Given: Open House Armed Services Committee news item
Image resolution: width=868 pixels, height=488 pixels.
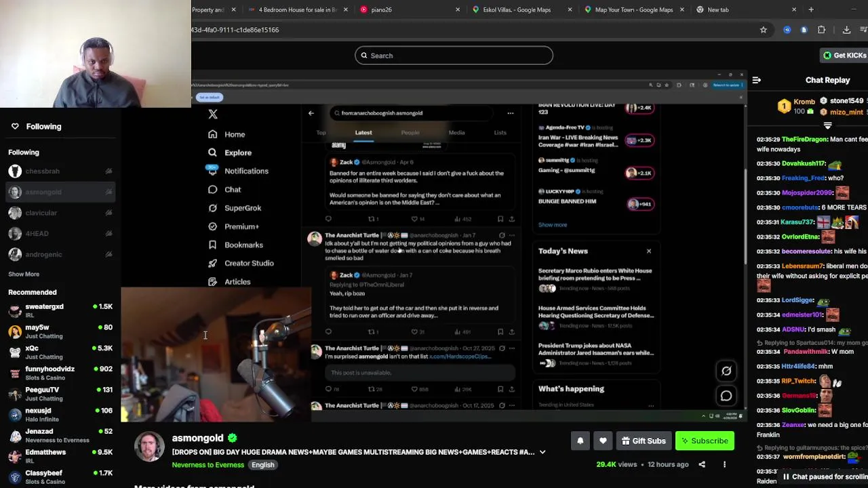Looking at the screenshot, I should point(595,317).
